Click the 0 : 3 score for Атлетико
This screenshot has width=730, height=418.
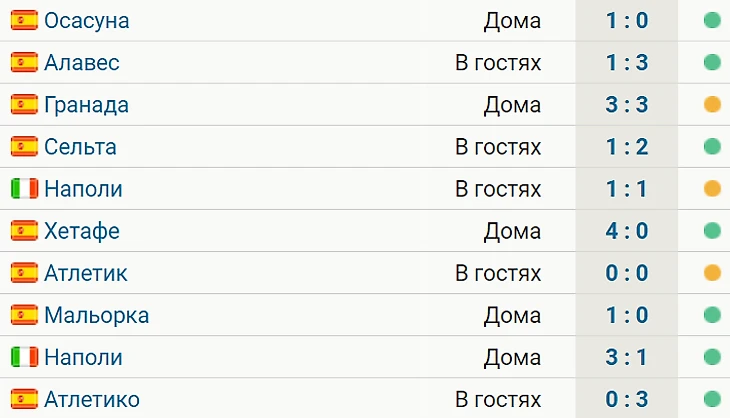click(x=627, y=400)
